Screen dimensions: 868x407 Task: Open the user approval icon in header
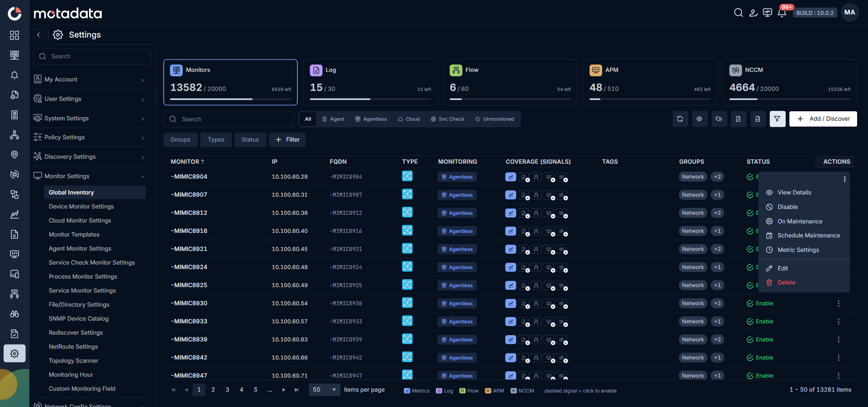753,13
